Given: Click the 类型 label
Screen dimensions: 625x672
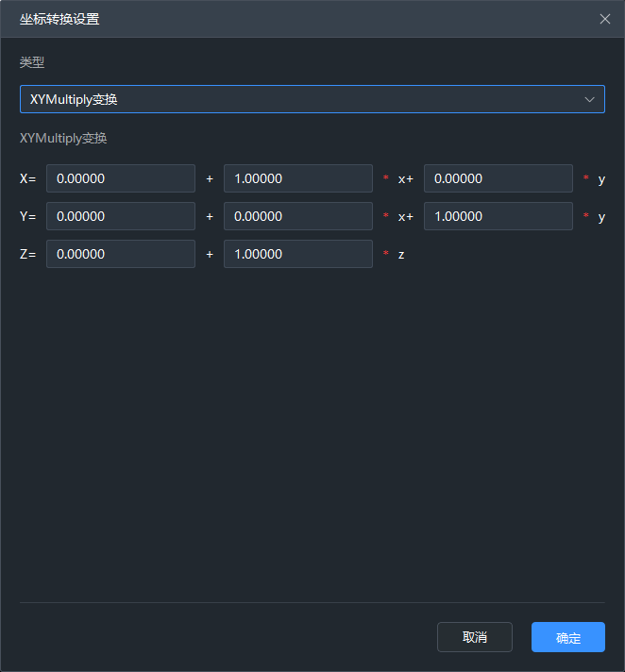Looking at the screenshot, I should pyautogui.click(x=32, y=62).
